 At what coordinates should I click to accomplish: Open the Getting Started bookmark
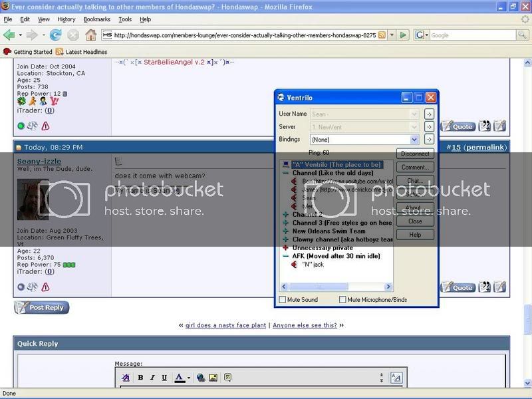[27, 52]
